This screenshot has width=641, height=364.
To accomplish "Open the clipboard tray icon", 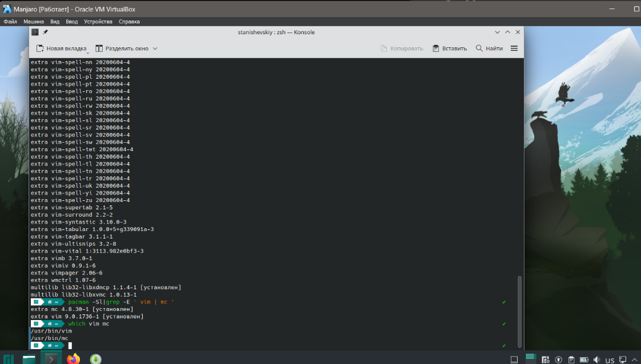I will click(x=571, y=359).
